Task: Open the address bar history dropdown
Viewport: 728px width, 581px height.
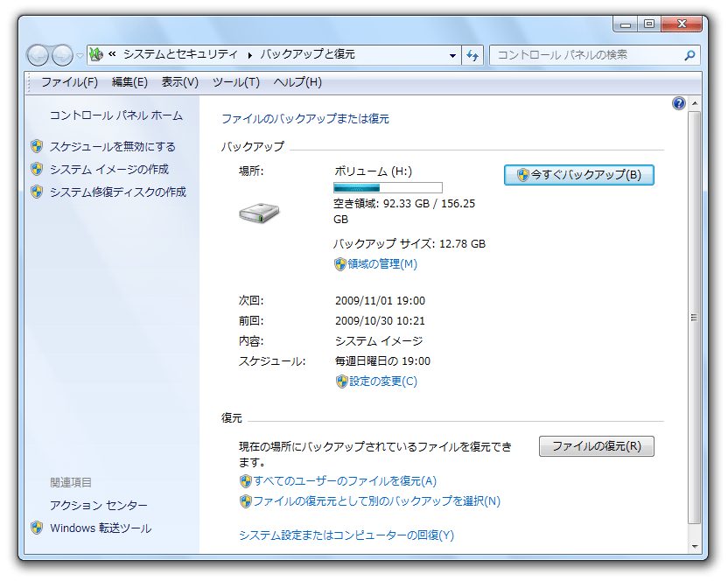Action: (x=452, y=55)
